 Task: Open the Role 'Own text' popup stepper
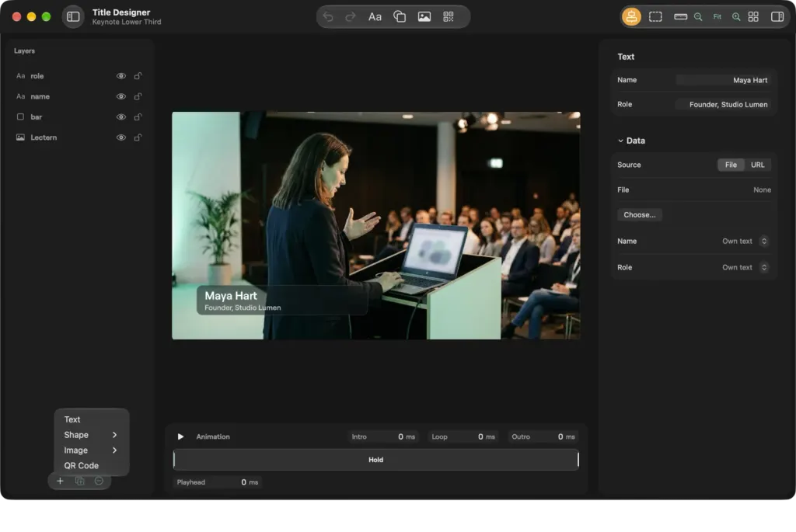click(x=764, y=267)
